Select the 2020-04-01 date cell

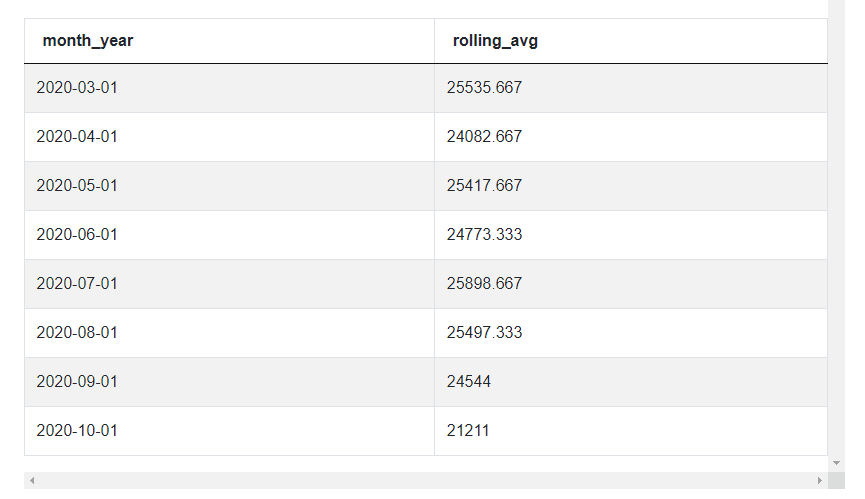pyautogui.click(x=77, y=137)
